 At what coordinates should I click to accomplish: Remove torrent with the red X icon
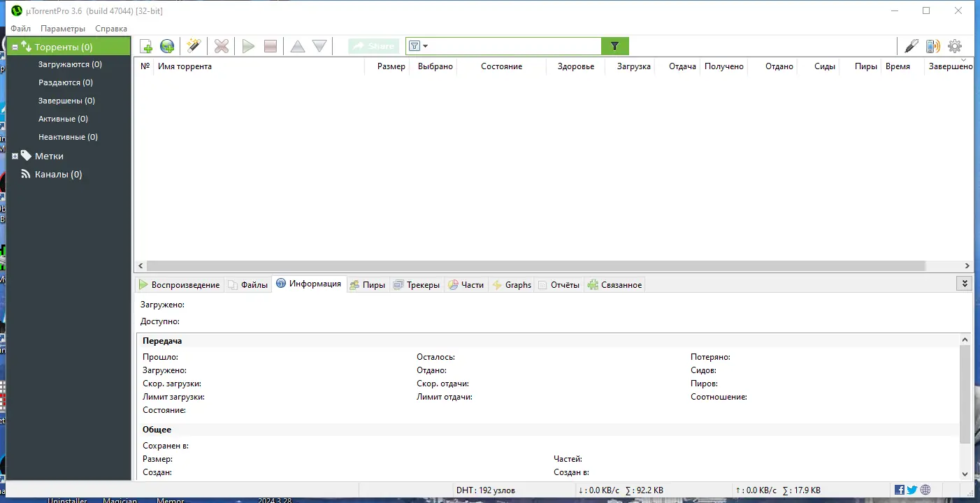tap(221, 45)
